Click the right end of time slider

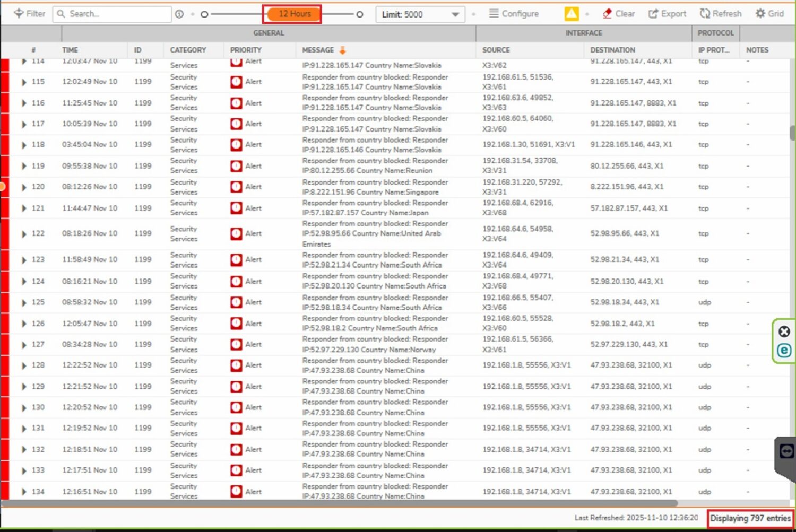tap(359, 14)
